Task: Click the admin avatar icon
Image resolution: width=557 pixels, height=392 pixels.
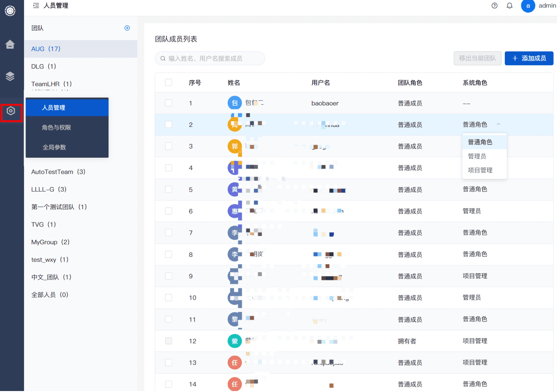Action: 528,6
